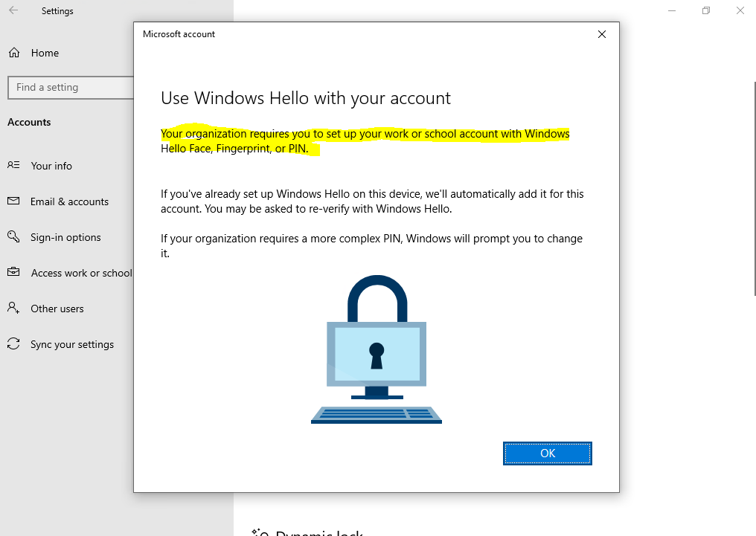756x536 pixels.
Task: Click the Other users person-plus icon
Action: (x=13, y=308)
